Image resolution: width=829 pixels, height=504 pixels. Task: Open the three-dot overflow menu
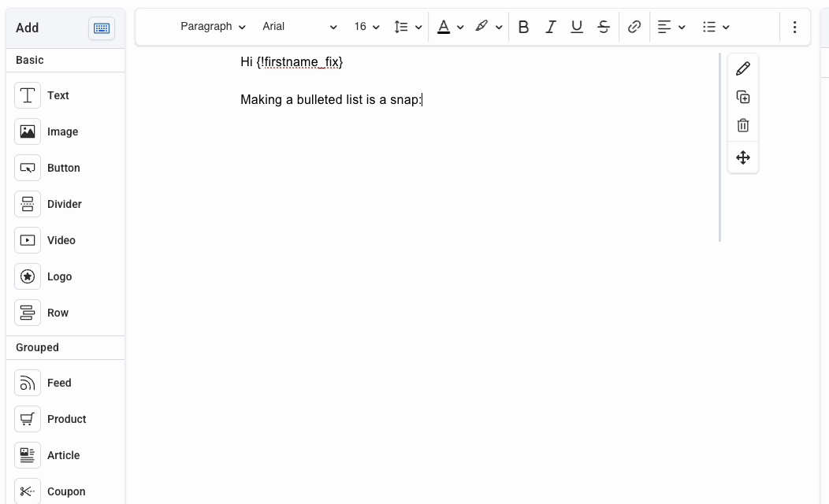[794, 26]
